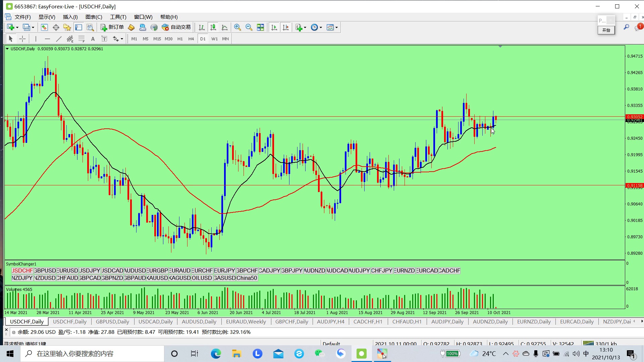This screenshot has height=362, width=644.
Task: Select the Fibonacci retracement tool
Action: [82, 39]
